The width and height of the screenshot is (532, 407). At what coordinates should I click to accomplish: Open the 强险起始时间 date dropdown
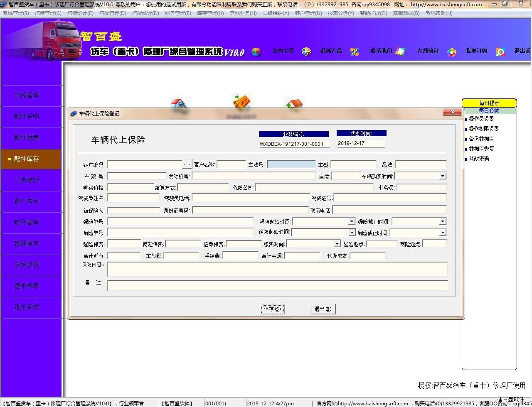(352, 221)
